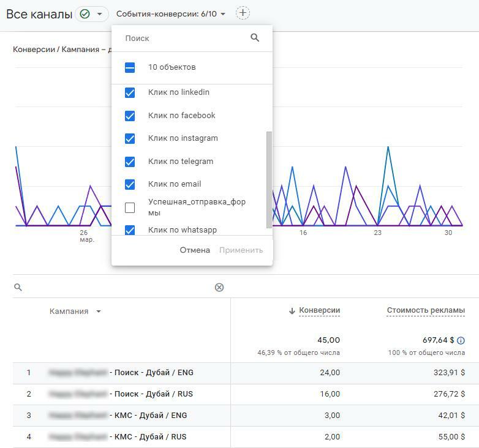Clear the table search with X icon
Screen dimensions: 479x448
pyautogui.click(x=219, y=287)
